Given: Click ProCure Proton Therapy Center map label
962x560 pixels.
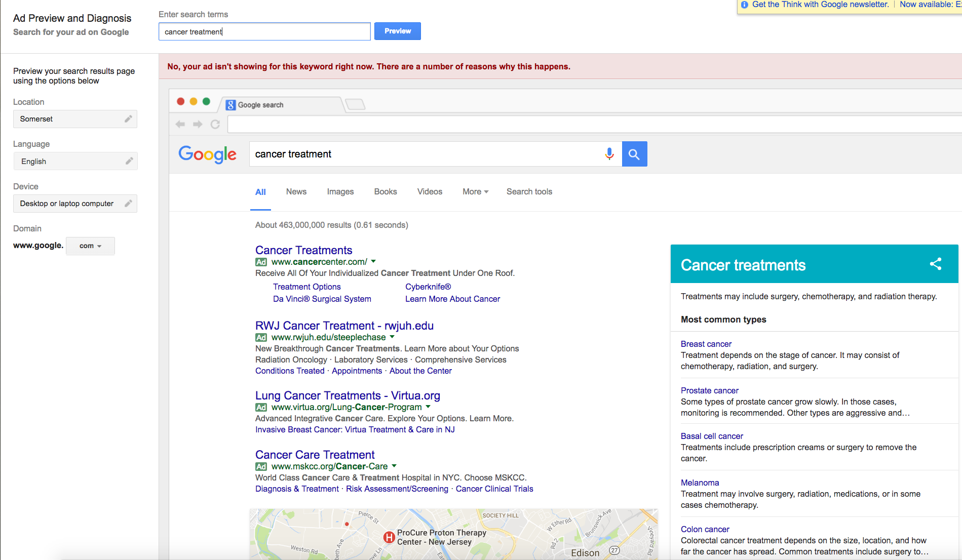Looking at the screenshot, I should (x=441, y=537).
